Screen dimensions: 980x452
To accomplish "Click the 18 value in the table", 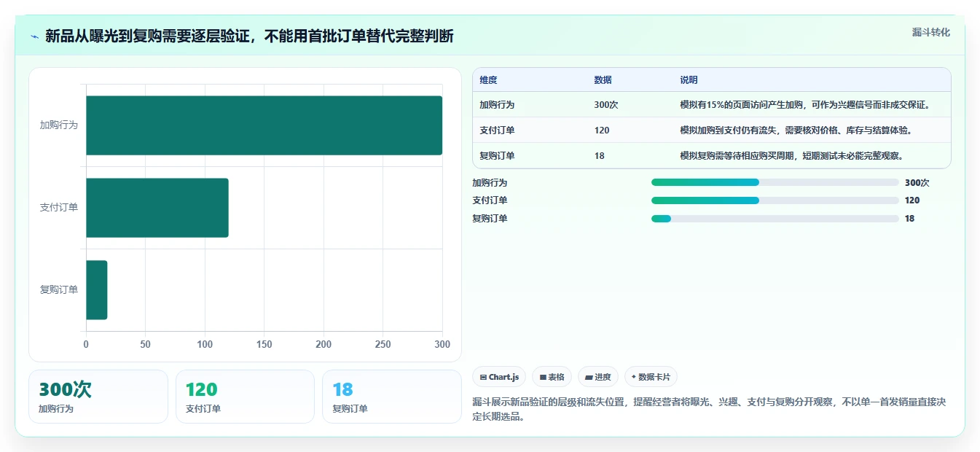I will (x=599, y=156).
